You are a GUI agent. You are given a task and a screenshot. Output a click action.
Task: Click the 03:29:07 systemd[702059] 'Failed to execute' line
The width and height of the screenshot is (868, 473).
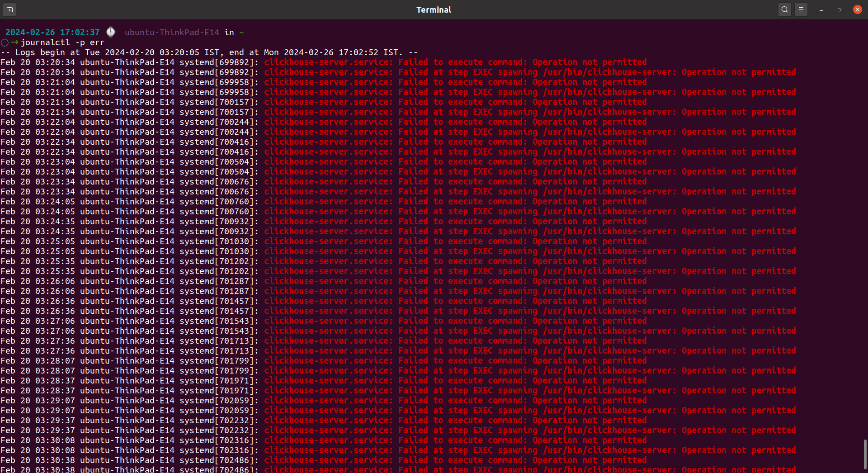pyautogui.click(x=324, y=401)
